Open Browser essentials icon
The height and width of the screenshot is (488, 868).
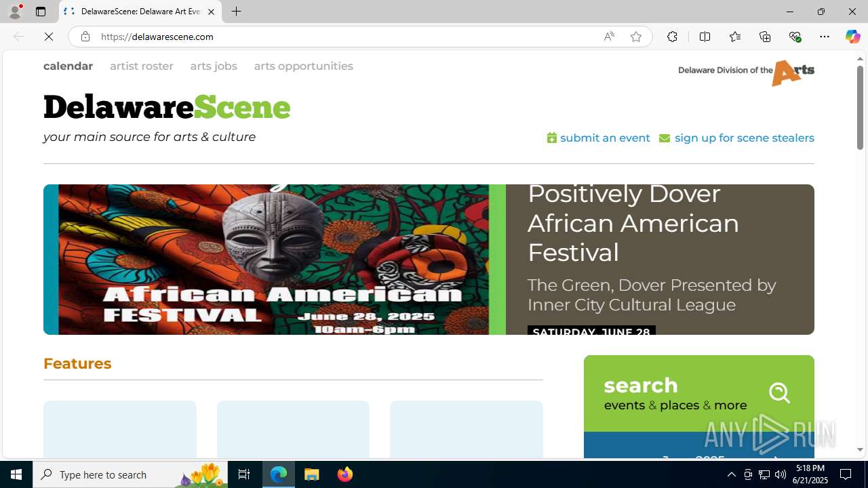795,37
